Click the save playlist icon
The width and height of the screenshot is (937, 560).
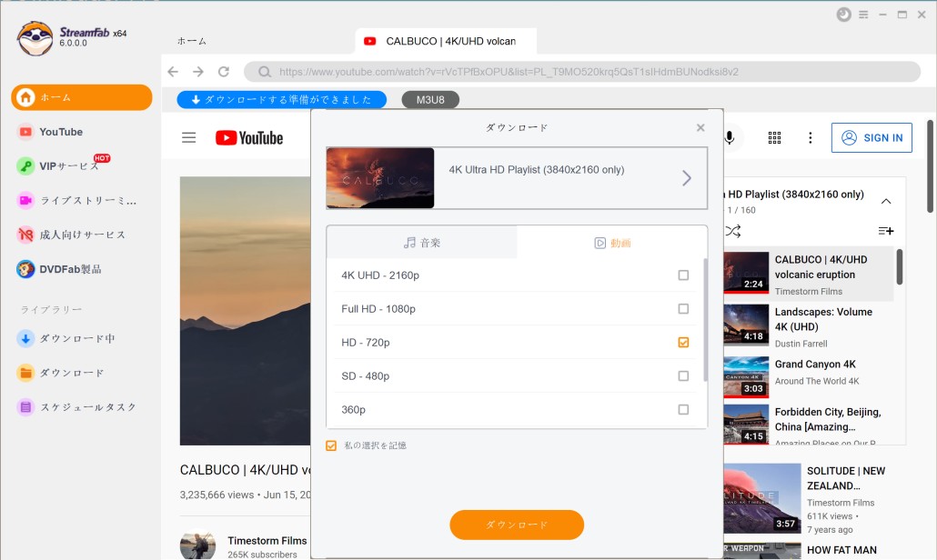[886, 230]
